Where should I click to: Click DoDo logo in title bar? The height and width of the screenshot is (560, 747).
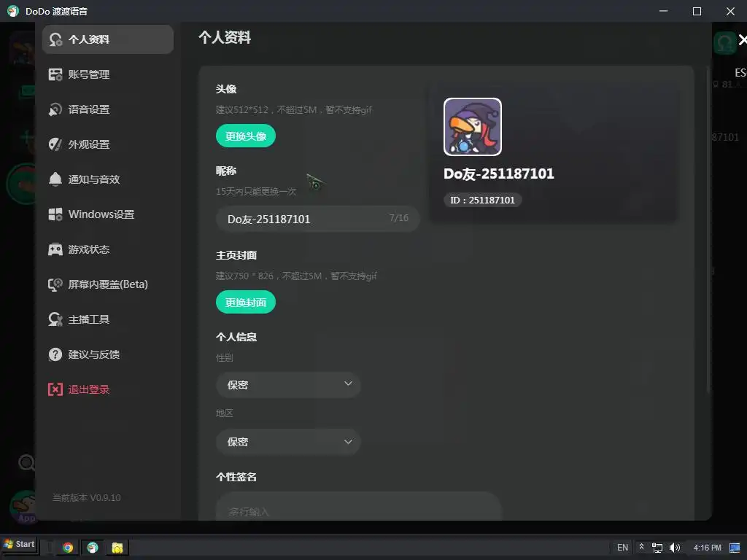[13, 11]
